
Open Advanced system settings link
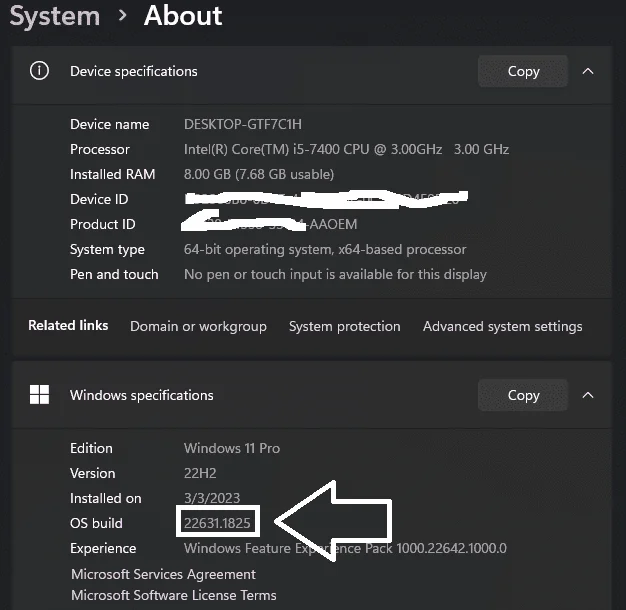coord(503,327)
